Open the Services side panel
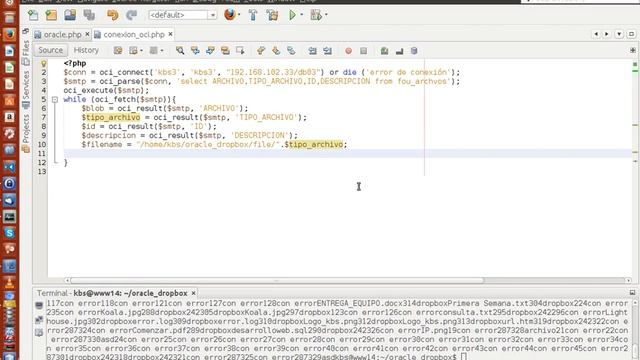 coord(26,89)
